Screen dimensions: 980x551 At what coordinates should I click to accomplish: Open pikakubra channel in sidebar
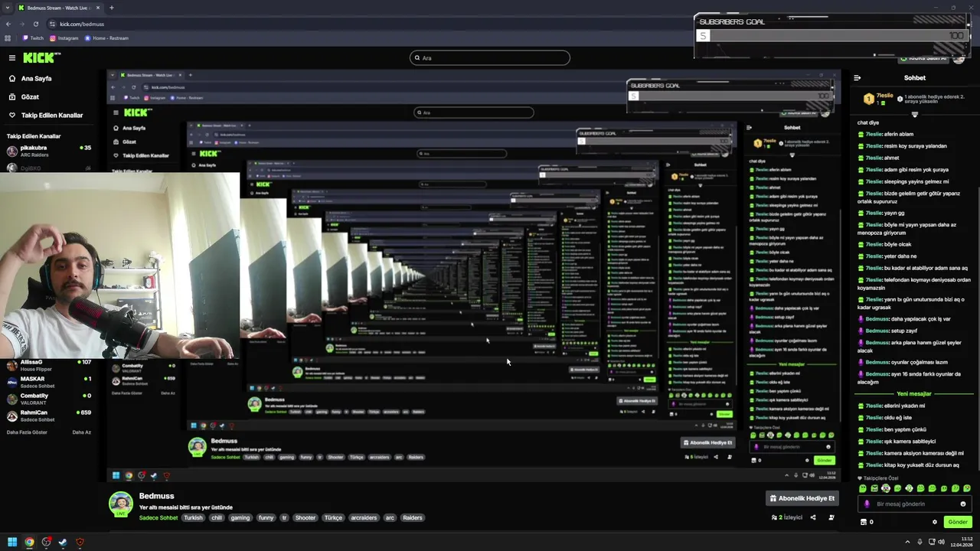pos(47,150)
